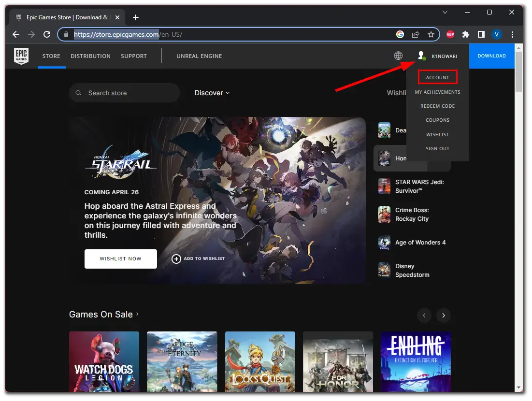Bookmark this page with the star icon

pyautogui.click(x=431, y=34)
